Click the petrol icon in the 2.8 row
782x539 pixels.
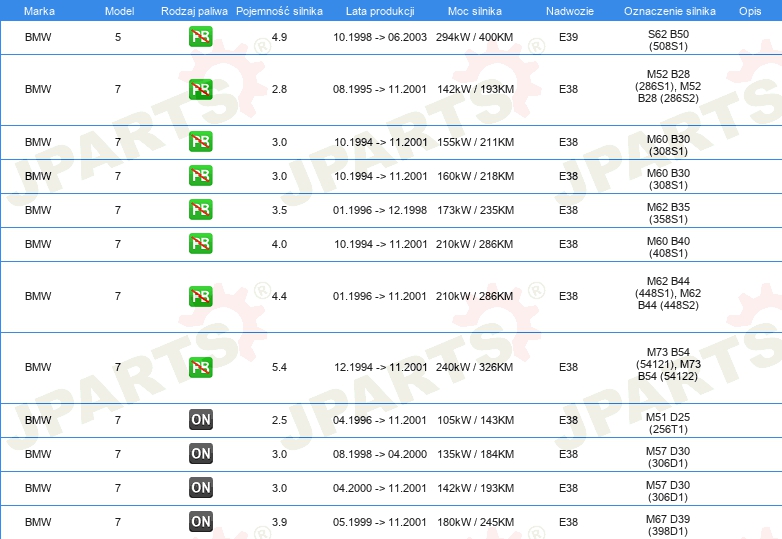200,89
